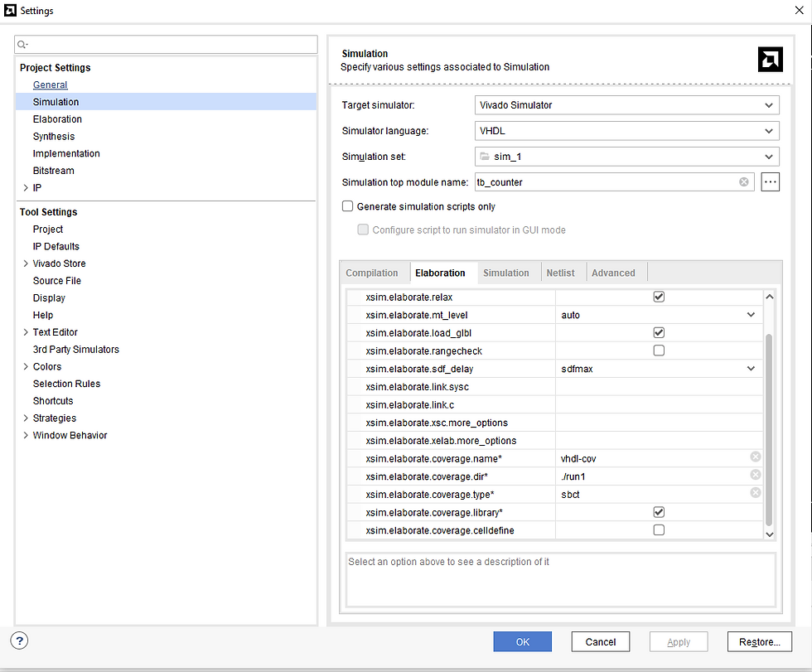Click the AMD logo in Simulation header
The image size is (812, 672).
(x=770, y=60)
